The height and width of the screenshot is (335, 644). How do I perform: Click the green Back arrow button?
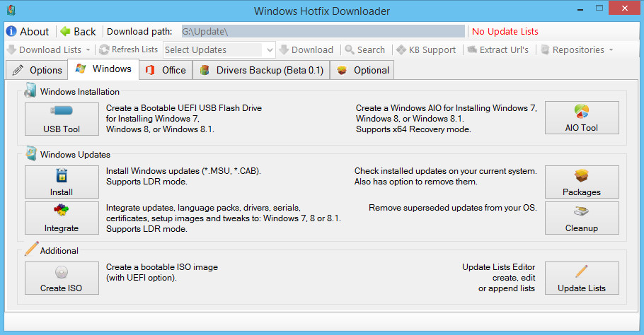point(78,32)
